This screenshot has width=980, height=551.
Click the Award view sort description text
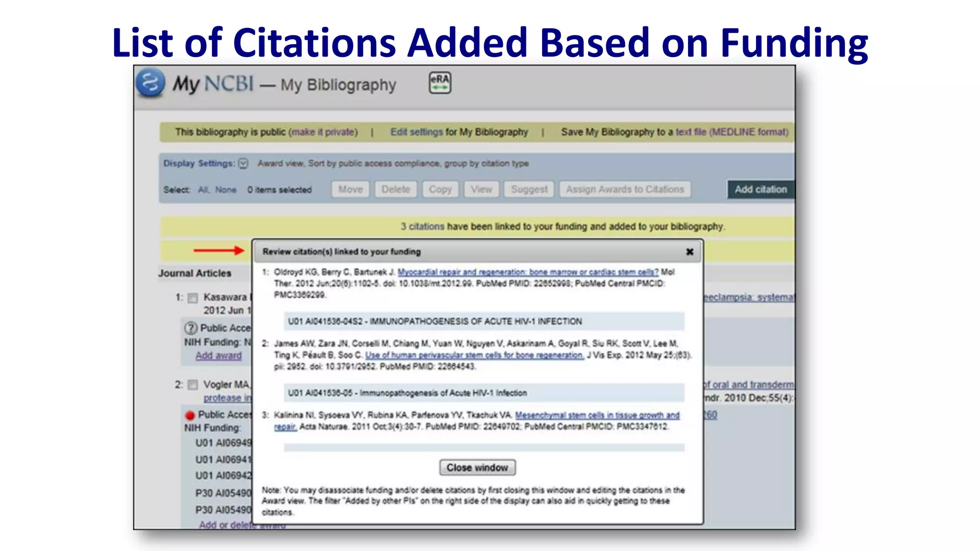click(393, 163)
